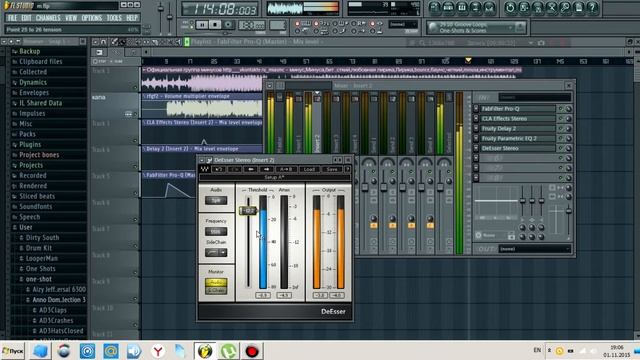Open slot menu arrow for Fruity Delay 2
640x360 pixels.
(476, 129)
